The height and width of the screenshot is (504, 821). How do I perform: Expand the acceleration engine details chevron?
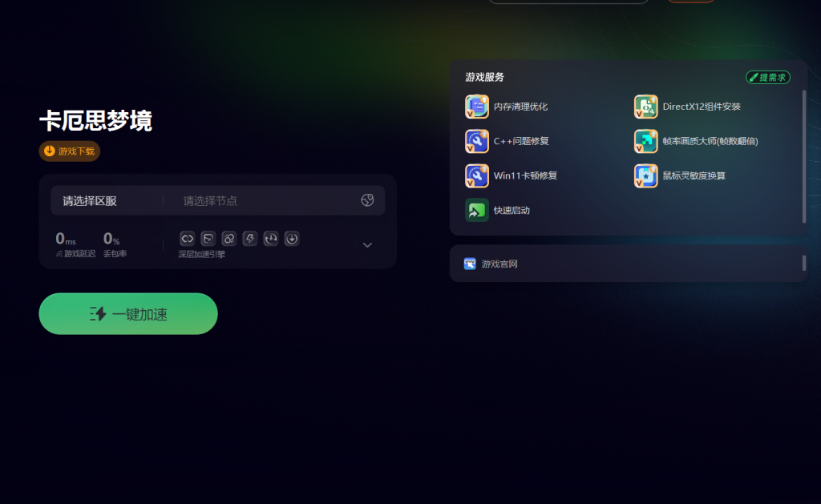click(367, 244)
